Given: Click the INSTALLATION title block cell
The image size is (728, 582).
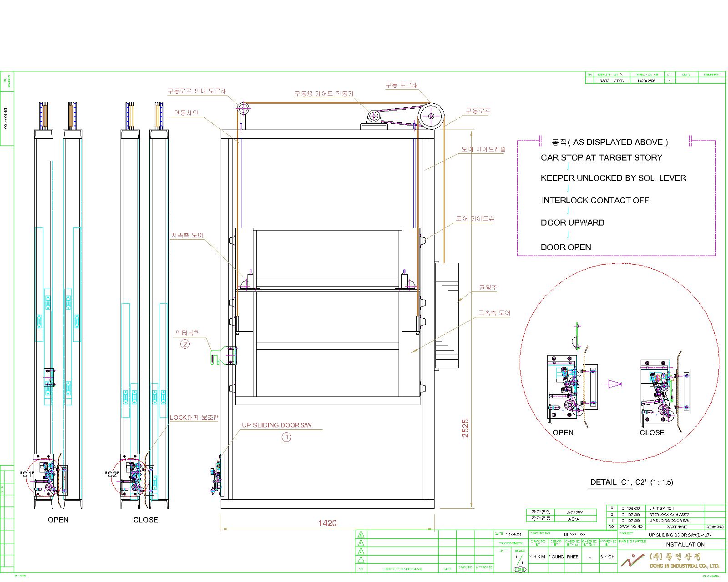Looking at the screenshot, I should pos(684,544).
